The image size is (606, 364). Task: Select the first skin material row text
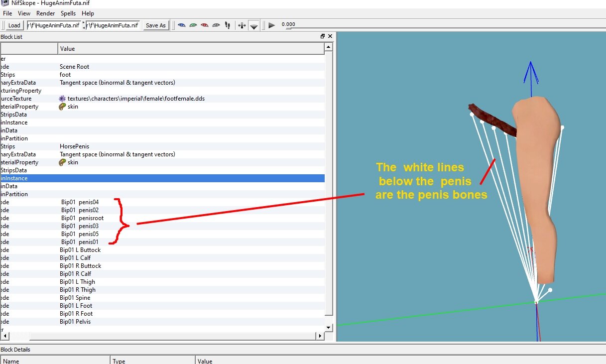pyautogui.click(x=73, y=107)
